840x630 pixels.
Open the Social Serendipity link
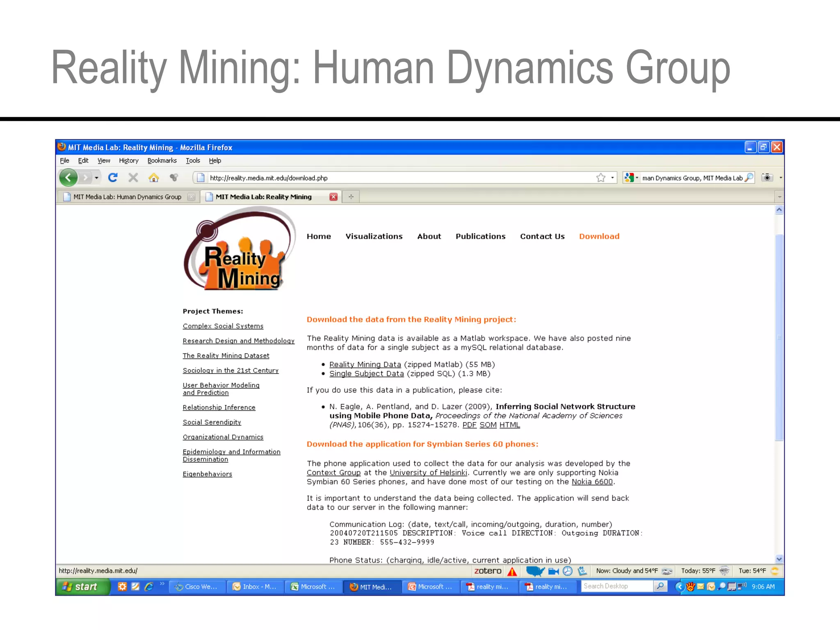point(212,422)
